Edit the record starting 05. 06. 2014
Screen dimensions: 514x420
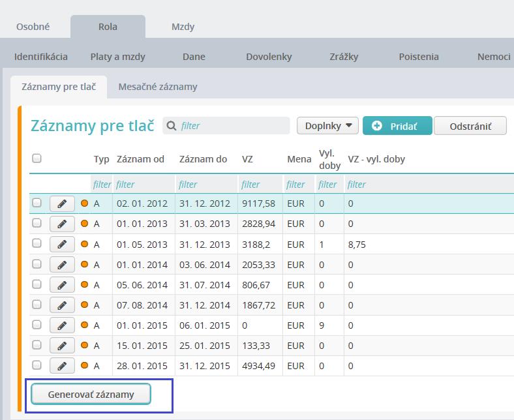(62, 285)
